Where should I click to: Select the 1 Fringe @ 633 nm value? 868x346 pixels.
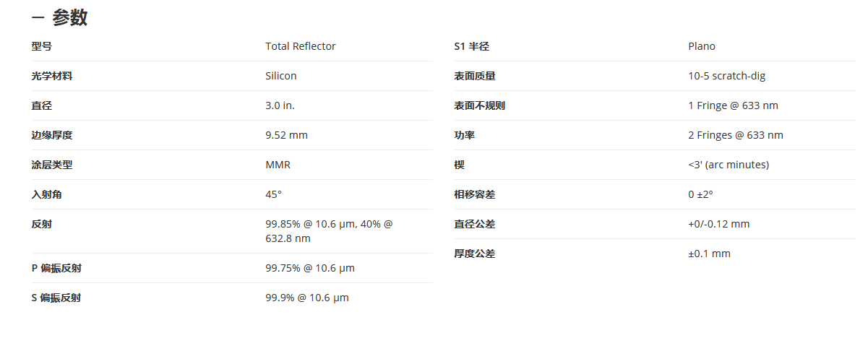(733, 105)
